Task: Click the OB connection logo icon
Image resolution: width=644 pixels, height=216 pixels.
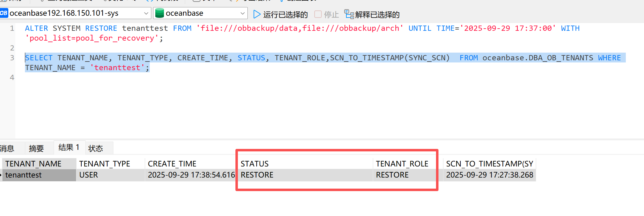Action: click(4, 13)
